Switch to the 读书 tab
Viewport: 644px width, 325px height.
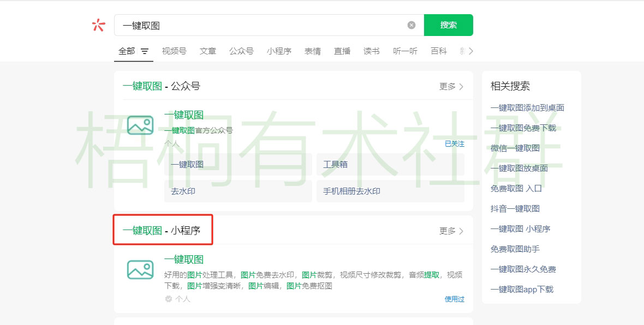[372, 51]
